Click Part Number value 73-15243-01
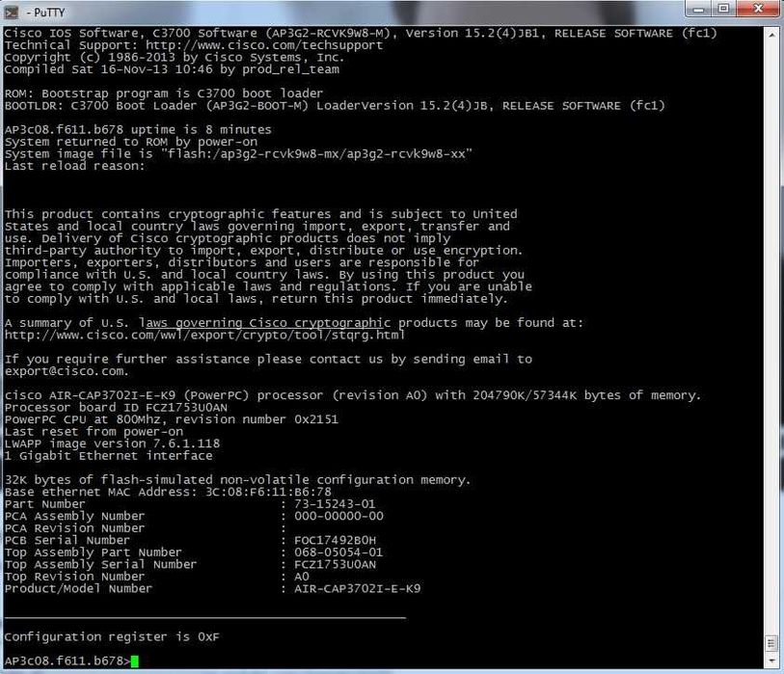Screen dimensions: 784x674 [x=335, y=504]
